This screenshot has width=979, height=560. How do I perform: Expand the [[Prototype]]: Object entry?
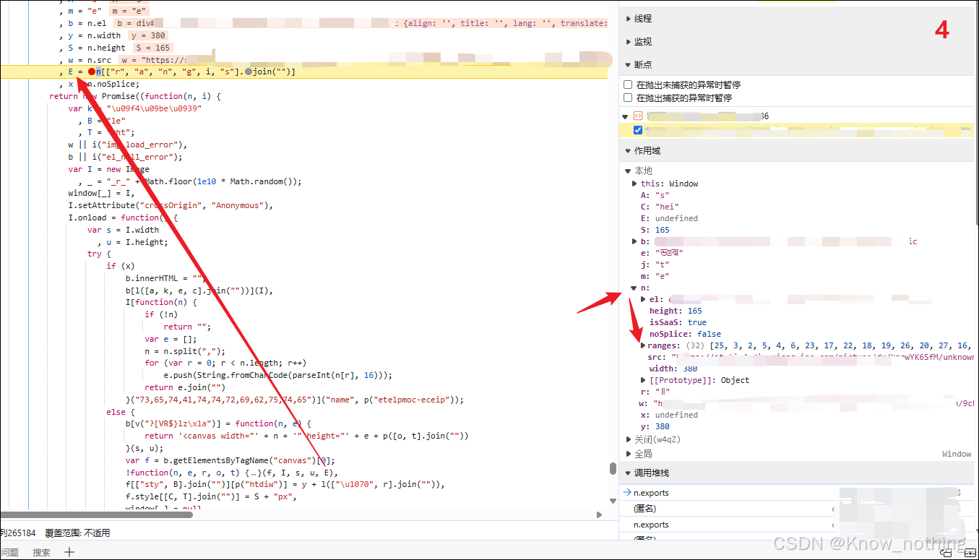click(643, 380)
